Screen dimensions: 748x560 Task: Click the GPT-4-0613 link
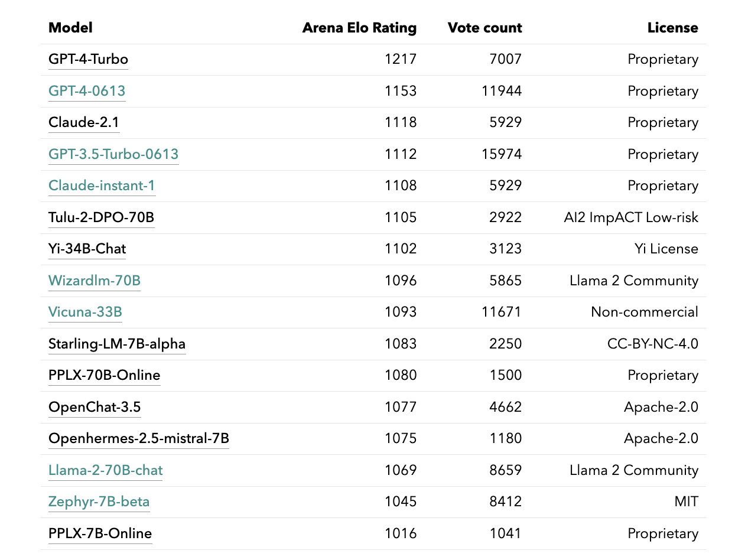pos(87,91)
